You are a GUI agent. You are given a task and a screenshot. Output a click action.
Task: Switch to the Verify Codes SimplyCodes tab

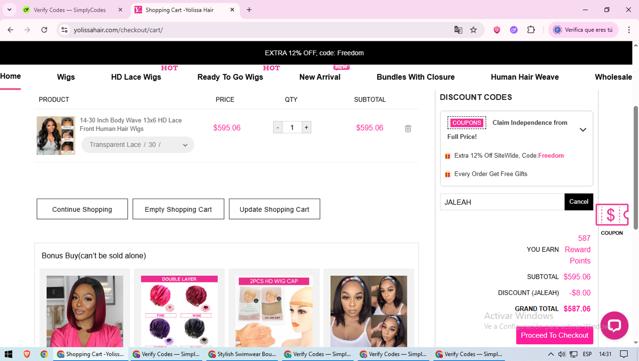(x=69, y=10)
